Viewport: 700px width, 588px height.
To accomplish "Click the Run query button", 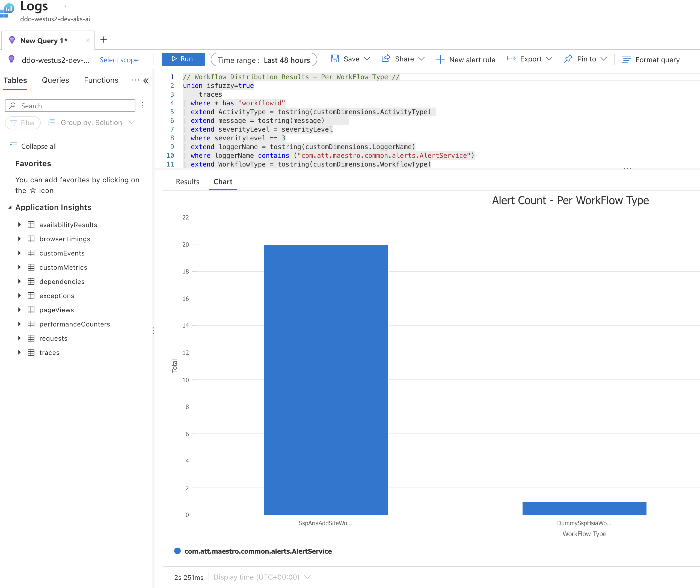I will pos(183,59).
